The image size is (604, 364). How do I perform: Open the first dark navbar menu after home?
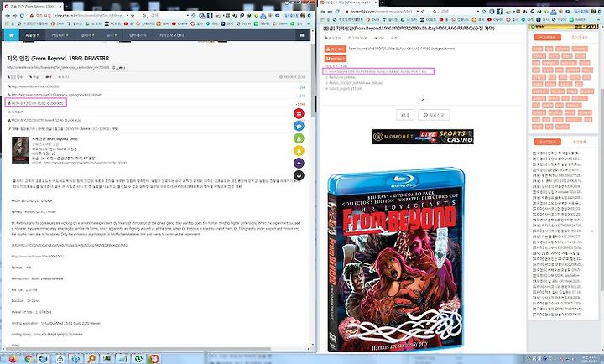pyautogui.click(x=32, y=35)
